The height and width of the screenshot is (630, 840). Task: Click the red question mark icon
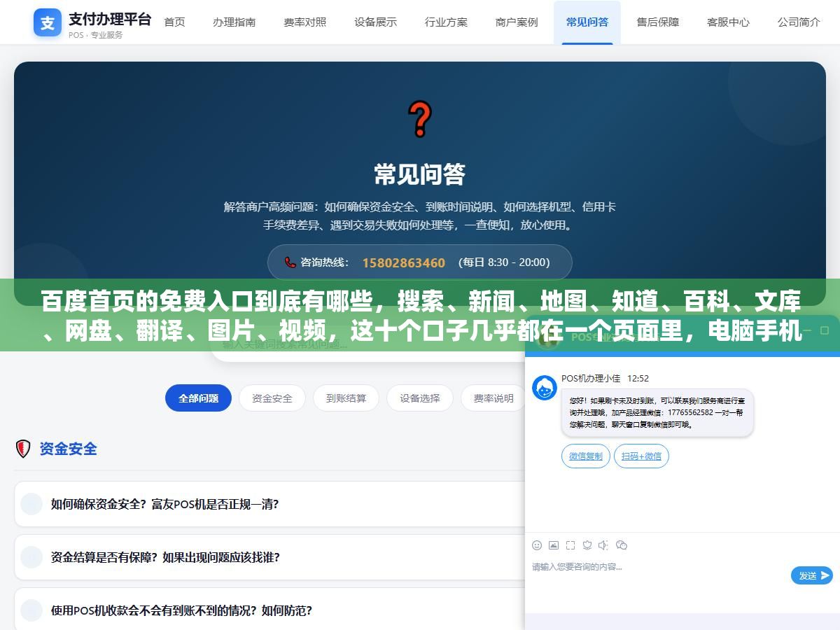420,119
